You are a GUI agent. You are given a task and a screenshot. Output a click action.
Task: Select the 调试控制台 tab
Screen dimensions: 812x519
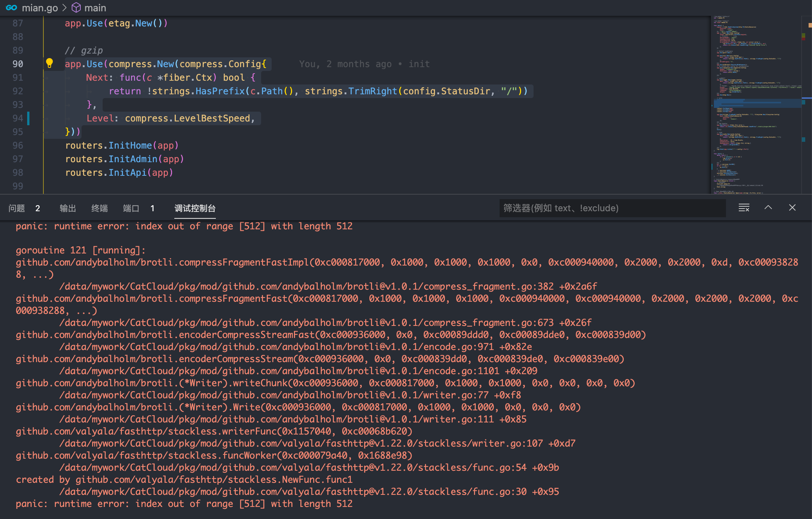195,208
